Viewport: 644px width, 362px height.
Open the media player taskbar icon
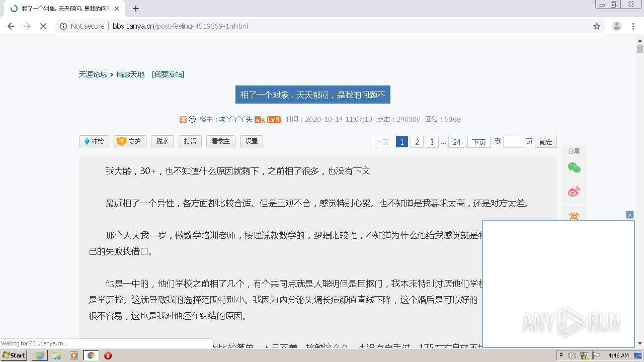[x=74, y=355]
